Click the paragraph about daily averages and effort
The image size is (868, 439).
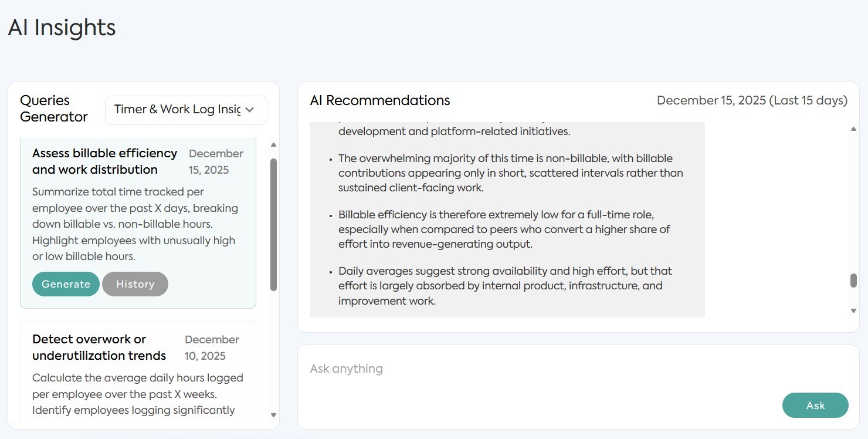coord(504,286)
